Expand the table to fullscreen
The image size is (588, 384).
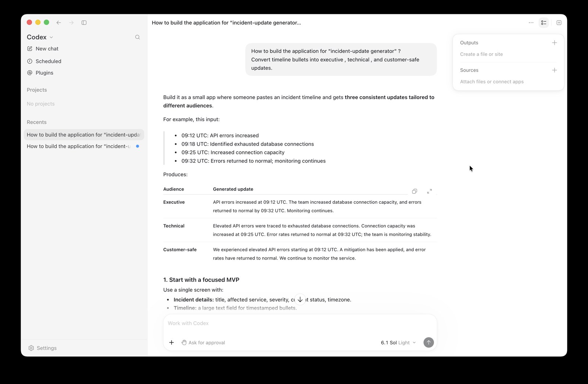(x=429, y=191)
